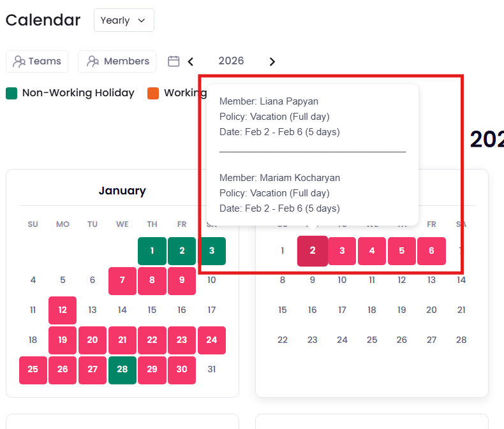Go to next year arrow
The height and width of the screenshot is (429, 504).
tap(272, 61)
